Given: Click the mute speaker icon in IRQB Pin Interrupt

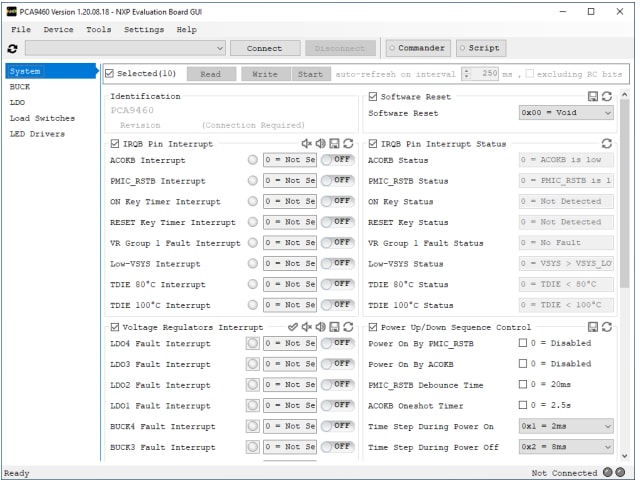Looking at the screenshot, I should tap(307, 144).
